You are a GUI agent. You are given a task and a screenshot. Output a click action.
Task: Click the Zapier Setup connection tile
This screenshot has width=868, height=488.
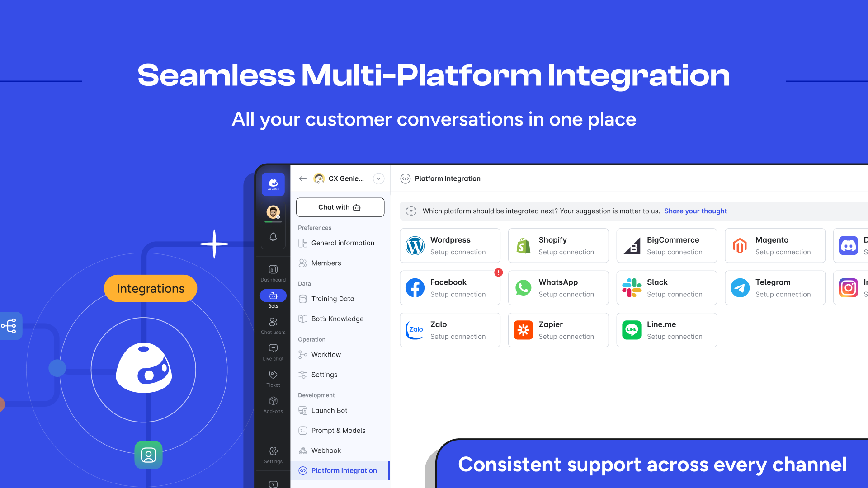pos(559,329)
